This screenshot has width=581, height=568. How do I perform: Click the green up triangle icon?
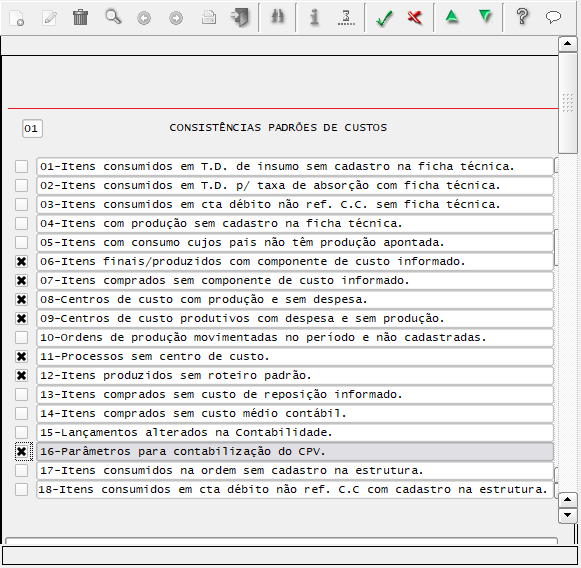452,17
